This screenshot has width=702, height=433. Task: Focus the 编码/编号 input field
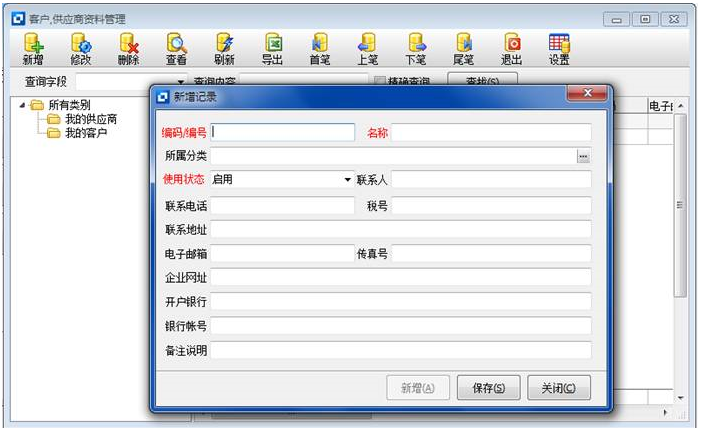click(x=283, y=133)
